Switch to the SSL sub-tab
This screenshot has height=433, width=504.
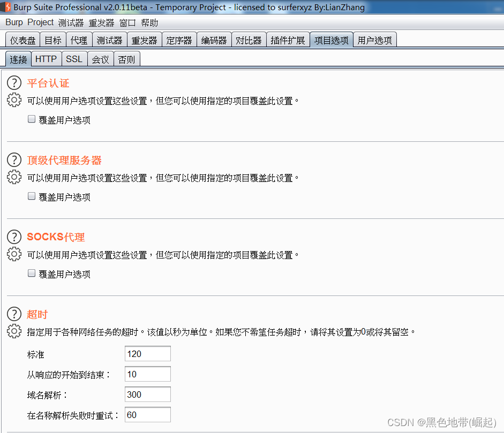[74, 59]
